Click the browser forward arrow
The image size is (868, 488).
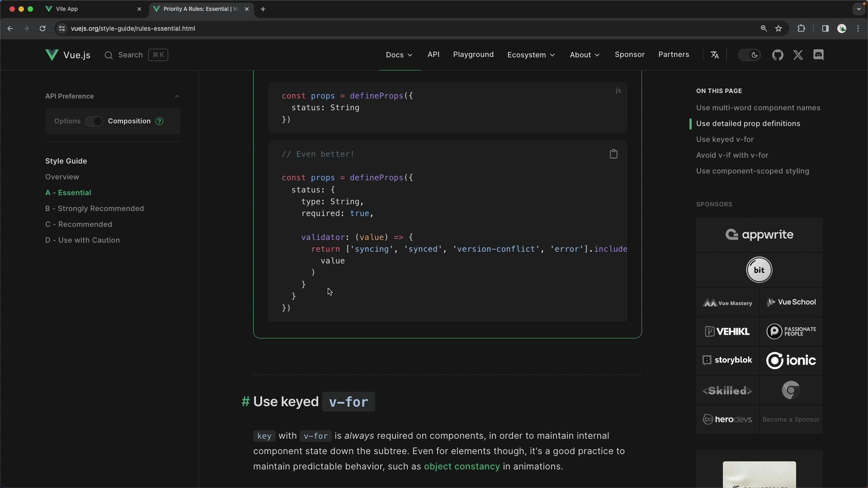26,28
